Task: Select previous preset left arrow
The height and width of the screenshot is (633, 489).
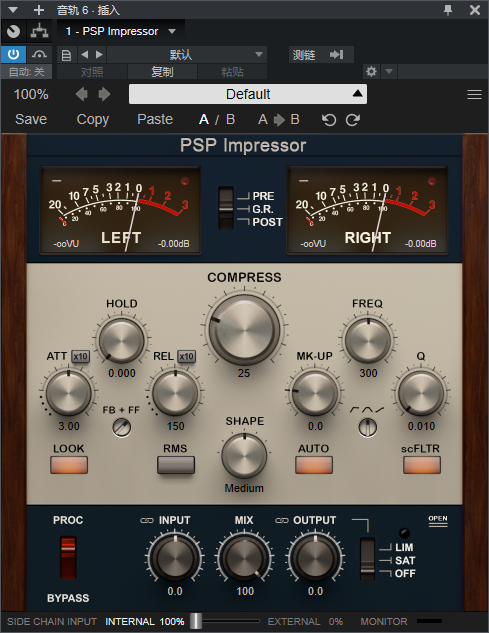Action: pos(82,94)
